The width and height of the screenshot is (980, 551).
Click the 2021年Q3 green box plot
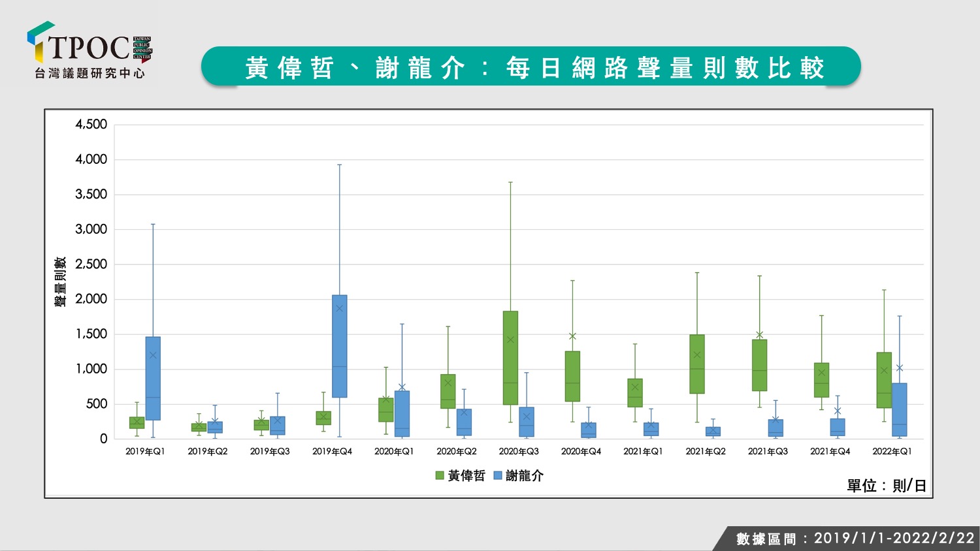(759, 365)
